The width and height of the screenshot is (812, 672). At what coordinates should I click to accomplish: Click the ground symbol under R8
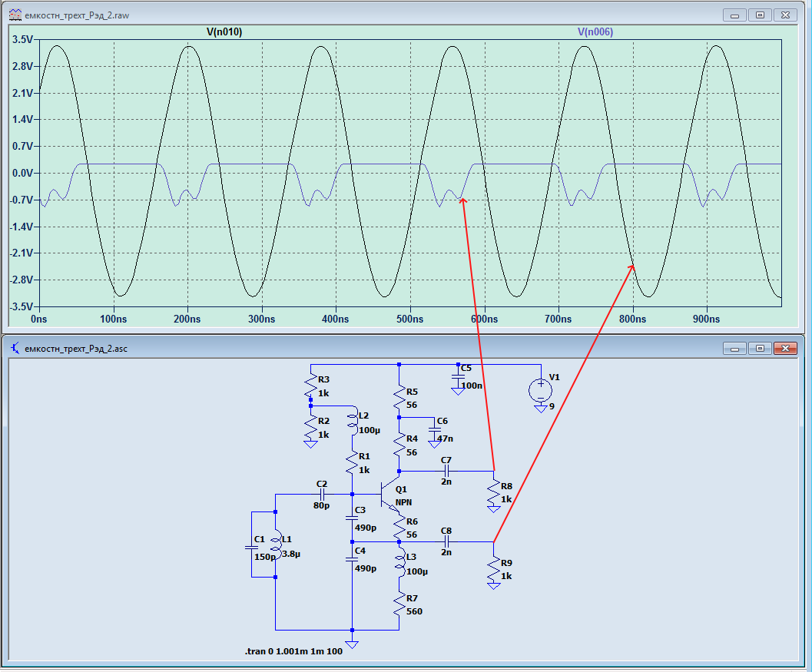pos(494,509)
